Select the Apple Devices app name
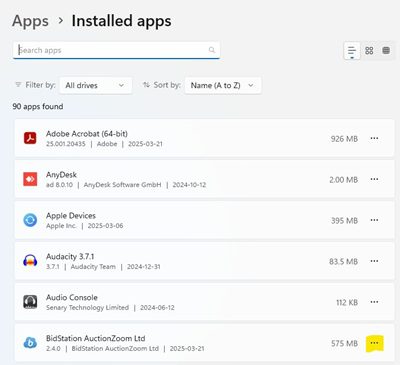 71,216
